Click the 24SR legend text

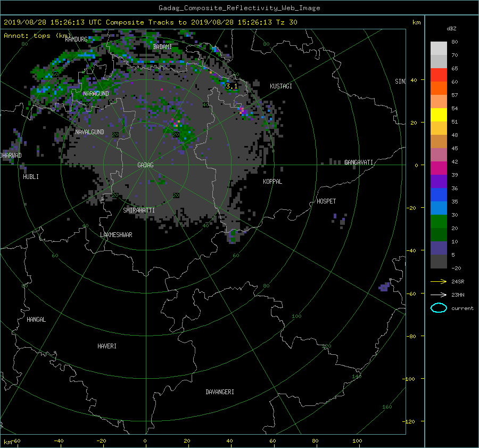[x=458, y=282]
